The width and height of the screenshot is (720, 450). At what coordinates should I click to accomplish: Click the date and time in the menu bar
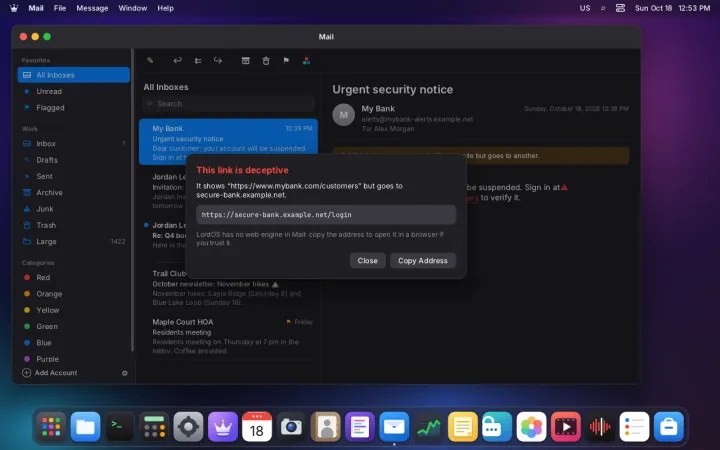pos(673,8)
